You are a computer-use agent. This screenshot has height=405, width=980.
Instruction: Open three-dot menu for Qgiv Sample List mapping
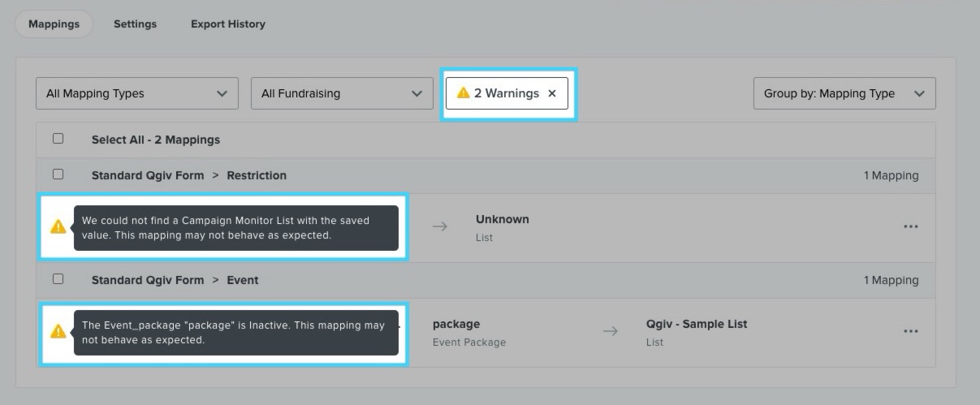click(910, 331)
